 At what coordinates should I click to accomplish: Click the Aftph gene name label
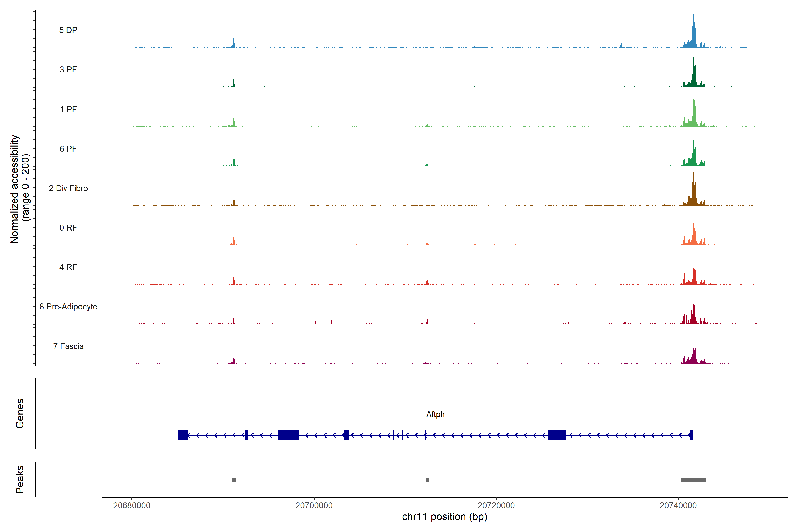pos(435,414)
